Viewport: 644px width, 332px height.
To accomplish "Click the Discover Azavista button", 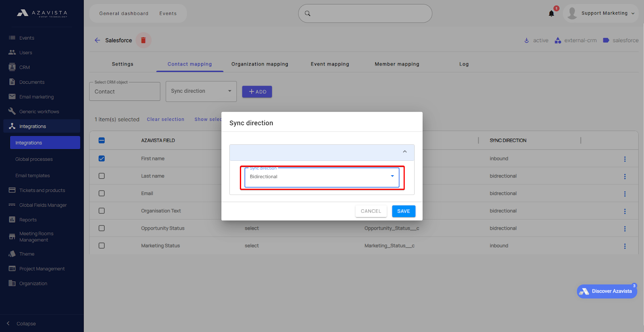I will [x=607, y=291].
